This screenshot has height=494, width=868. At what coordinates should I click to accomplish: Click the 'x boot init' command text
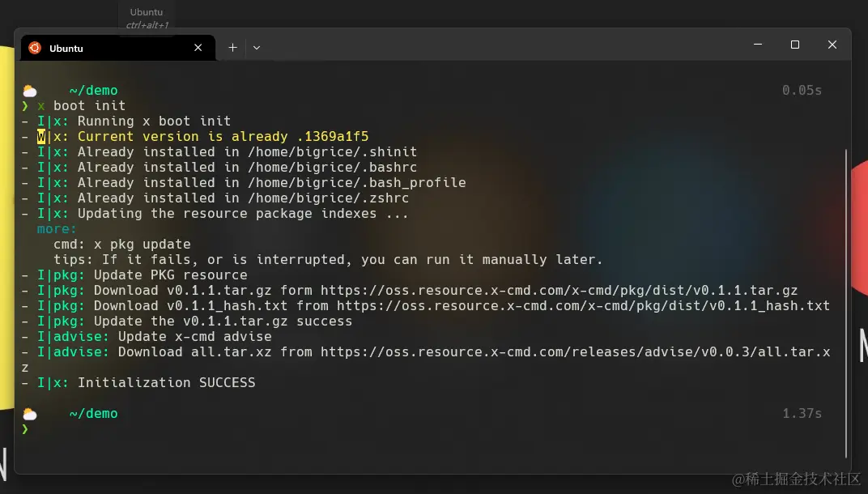pos(89,106)
